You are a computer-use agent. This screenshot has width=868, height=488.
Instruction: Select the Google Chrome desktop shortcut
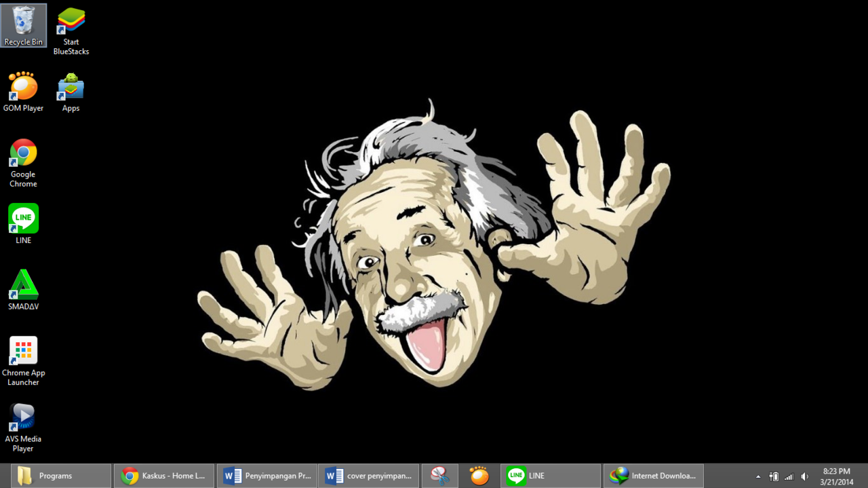(23, 163)
